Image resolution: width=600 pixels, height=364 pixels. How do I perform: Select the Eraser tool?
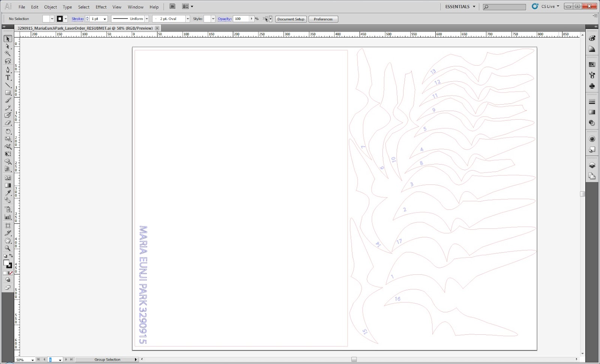tap(7, 123)
